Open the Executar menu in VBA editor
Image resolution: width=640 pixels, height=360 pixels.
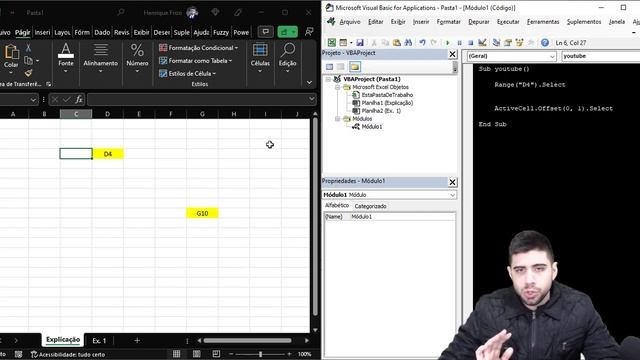pos(508,22)
